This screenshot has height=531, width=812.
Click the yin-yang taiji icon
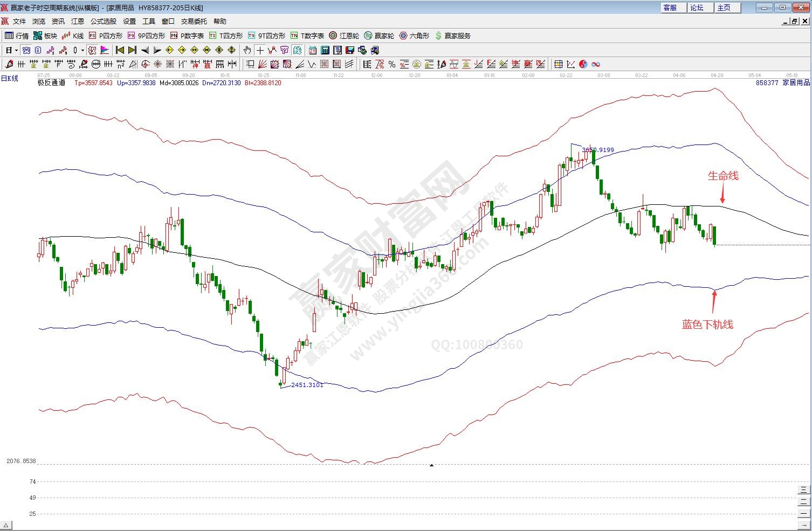[x=583, y=64]
